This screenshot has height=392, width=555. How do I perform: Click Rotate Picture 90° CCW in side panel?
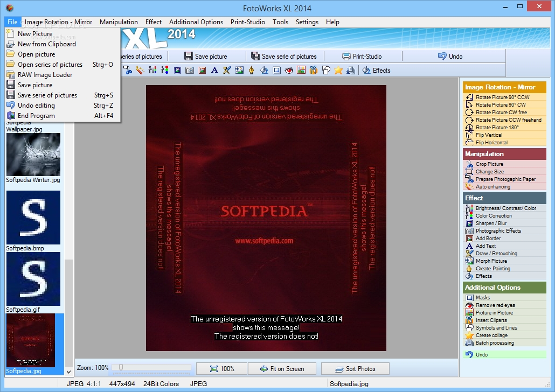point(504,97)
